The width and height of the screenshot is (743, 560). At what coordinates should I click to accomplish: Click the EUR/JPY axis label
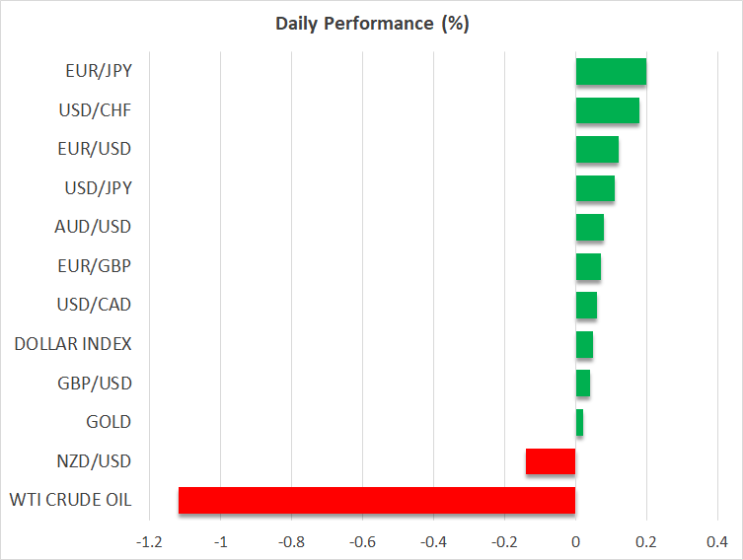(x=97, y=71)
